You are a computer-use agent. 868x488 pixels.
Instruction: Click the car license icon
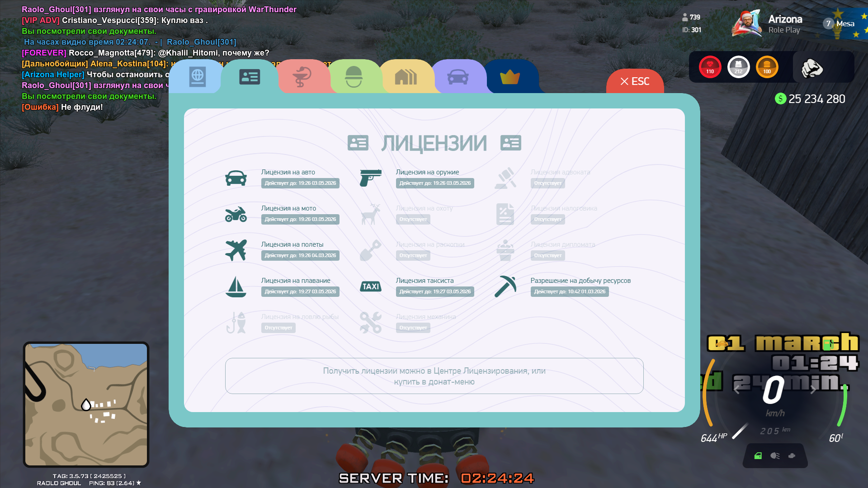tap(236, 178)
